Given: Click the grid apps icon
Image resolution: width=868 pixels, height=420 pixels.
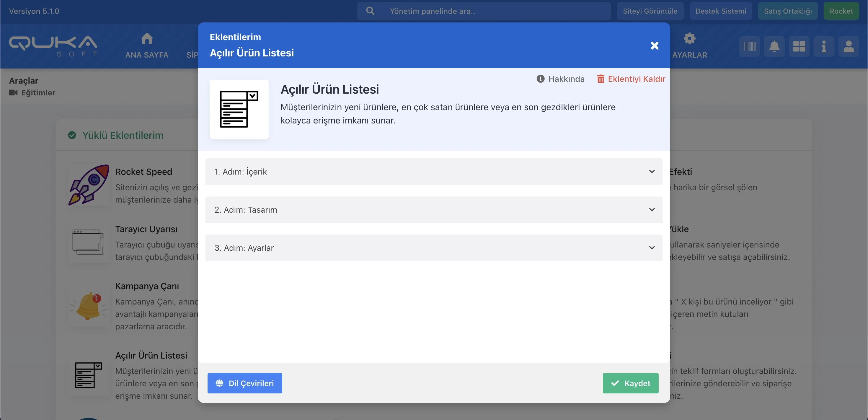Looking at the screenshot, I should click(x=799, y=46).
